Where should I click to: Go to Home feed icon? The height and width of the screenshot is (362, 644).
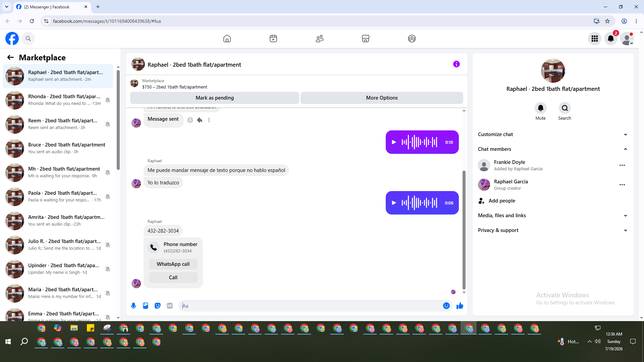pyautogui.click(x=227, y=39)
